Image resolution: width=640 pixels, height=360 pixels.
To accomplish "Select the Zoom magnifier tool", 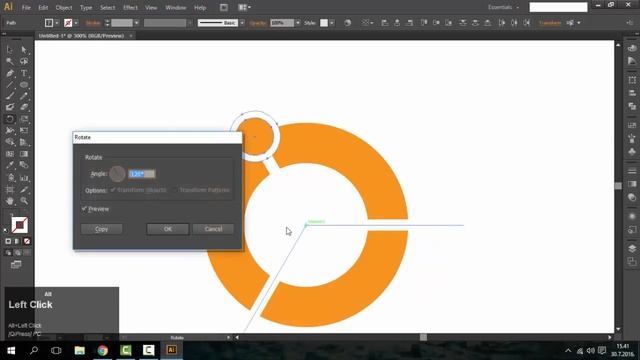I will (24, 201).
